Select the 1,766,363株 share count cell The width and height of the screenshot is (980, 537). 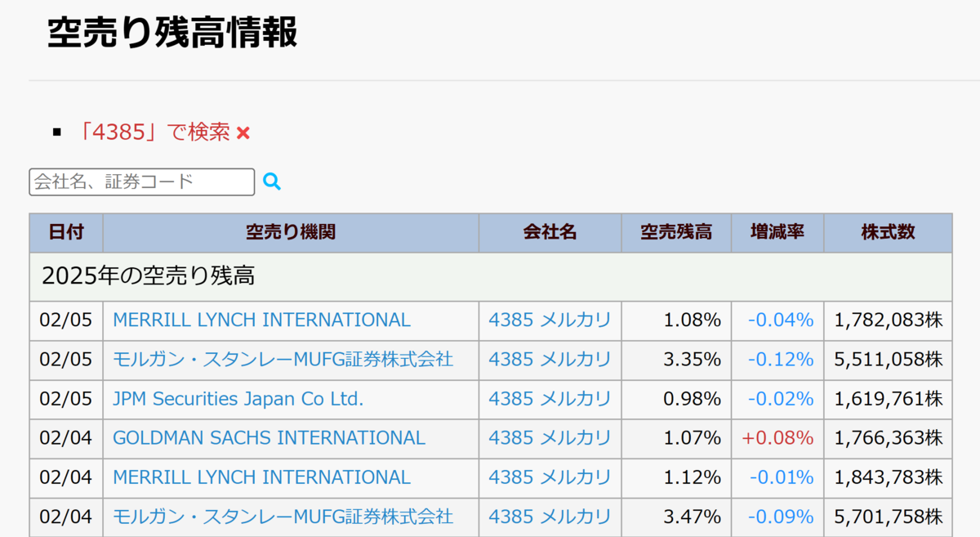(889, 438)
